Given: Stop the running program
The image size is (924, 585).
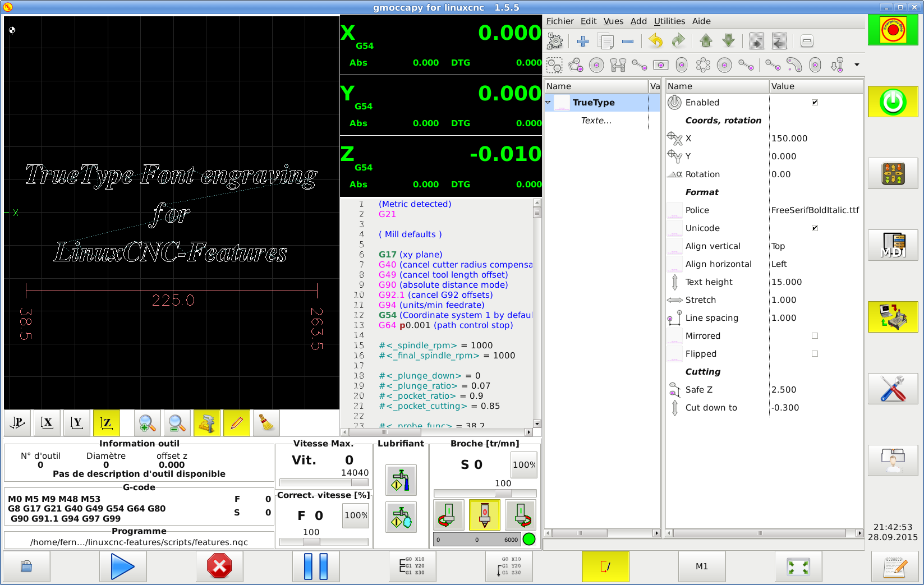Looking at the screenshot, I should (x=219, y=566).
